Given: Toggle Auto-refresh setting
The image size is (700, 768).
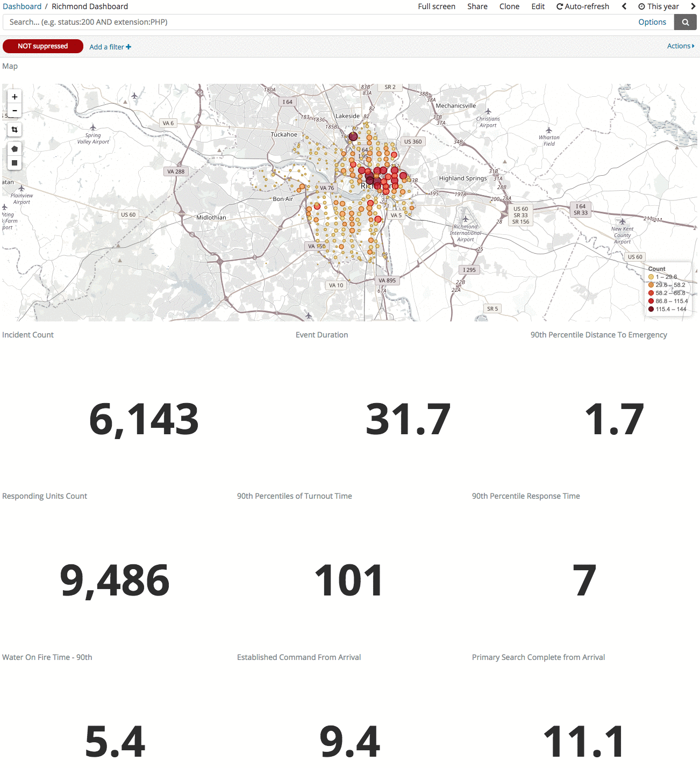Looking at the screenshot, I should click(583, 6).
